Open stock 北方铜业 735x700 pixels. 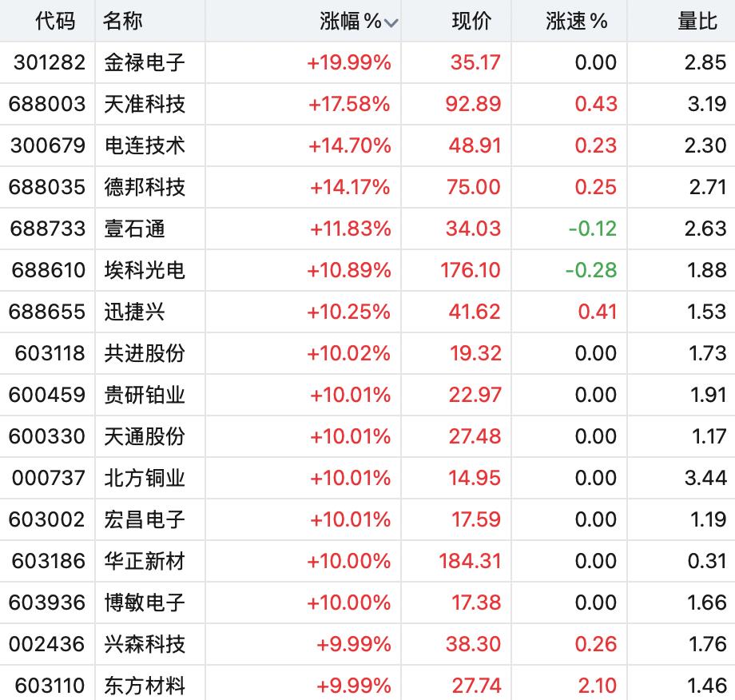(x=145, y=478)
